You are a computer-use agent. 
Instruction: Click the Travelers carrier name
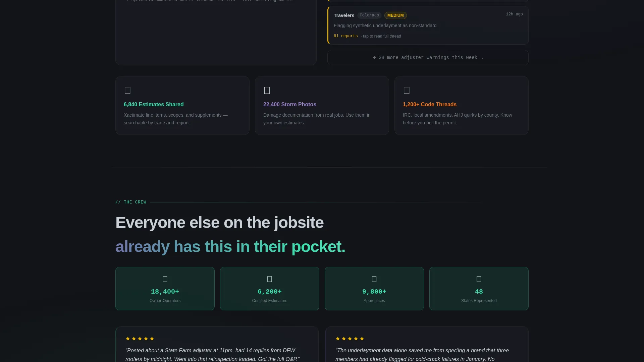click(344, 15)
